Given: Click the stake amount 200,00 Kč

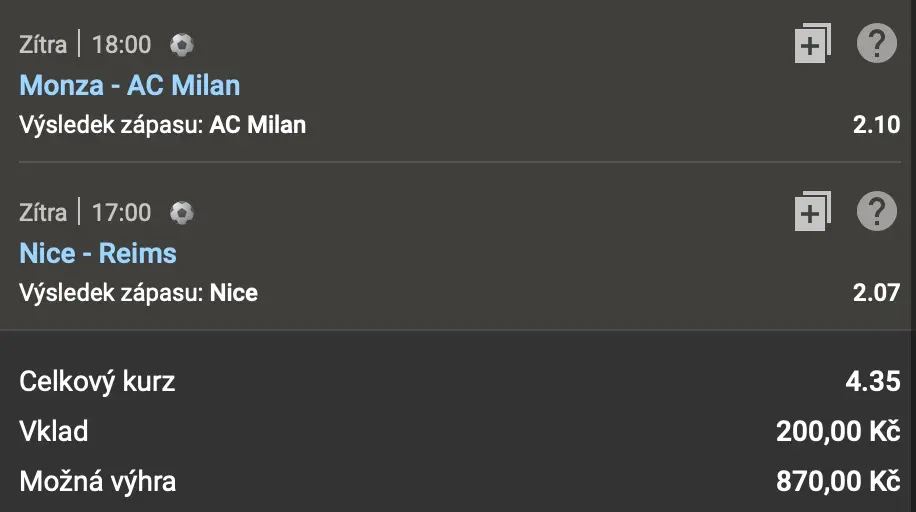Looking at the screenshot, I should pos(838,431).
